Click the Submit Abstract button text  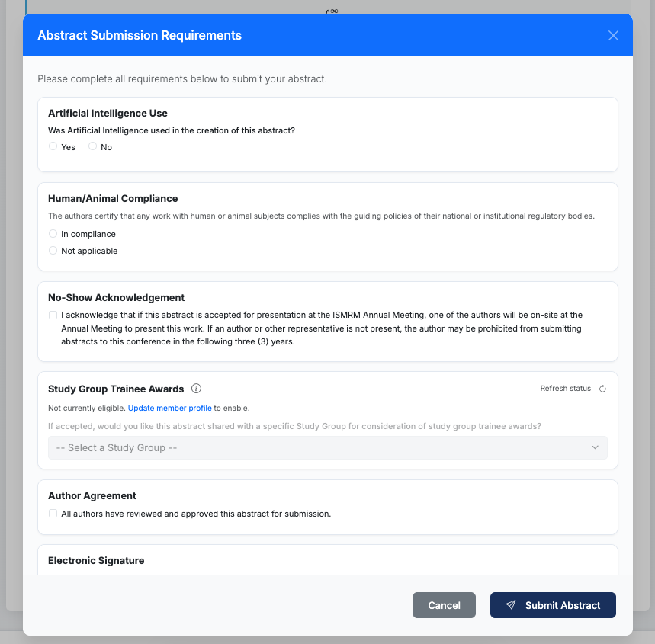point(563,605)
